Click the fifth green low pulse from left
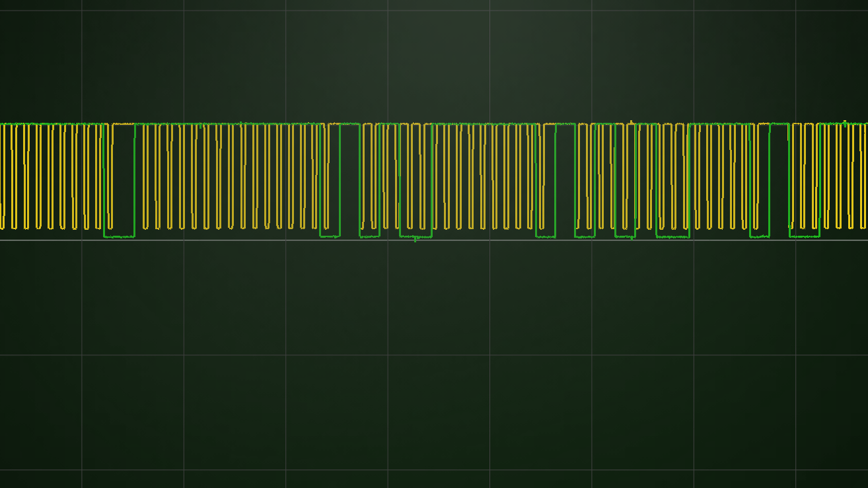868x488 pixels. point(545,236)
